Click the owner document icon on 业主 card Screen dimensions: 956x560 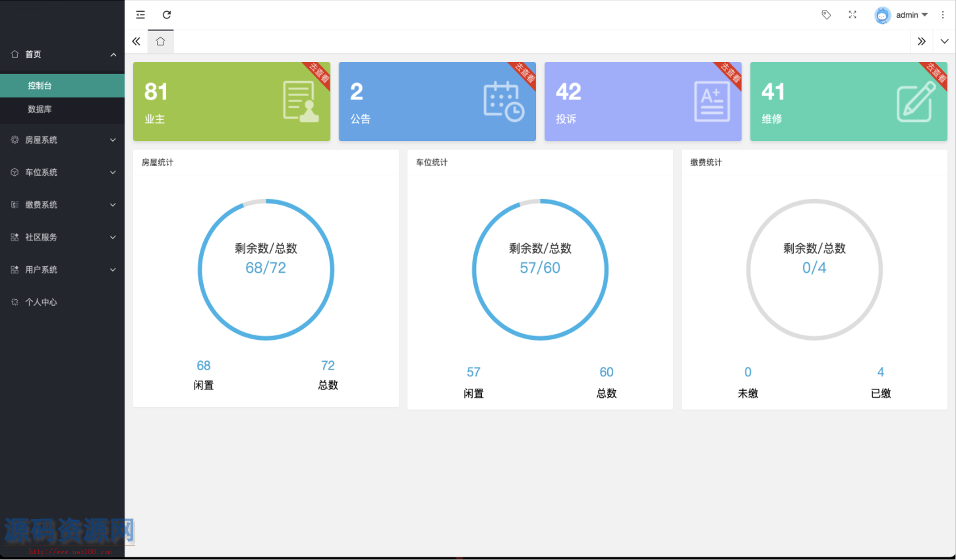point(301,101)
